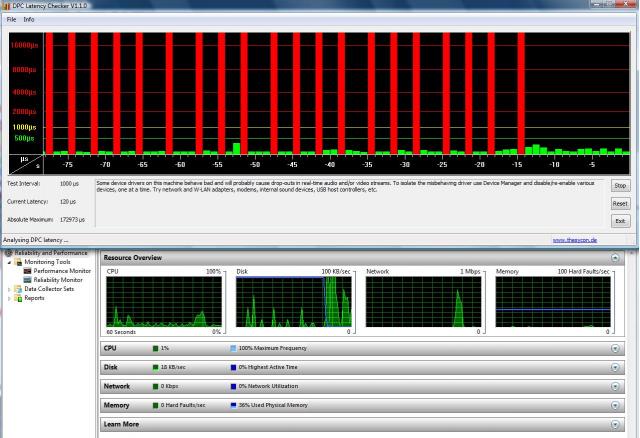Click the Performance Monitor icon

click(27, 271)
